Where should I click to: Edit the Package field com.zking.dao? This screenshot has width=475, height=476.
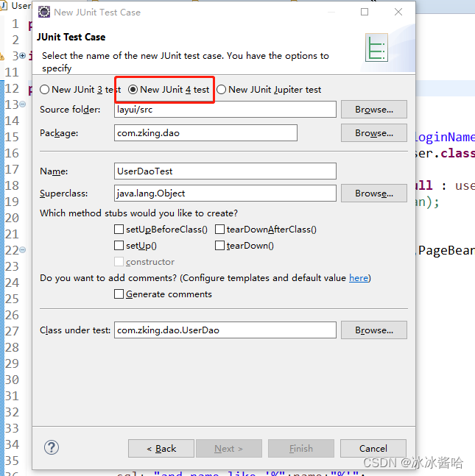pyautogui.click(x=205, y=133)
